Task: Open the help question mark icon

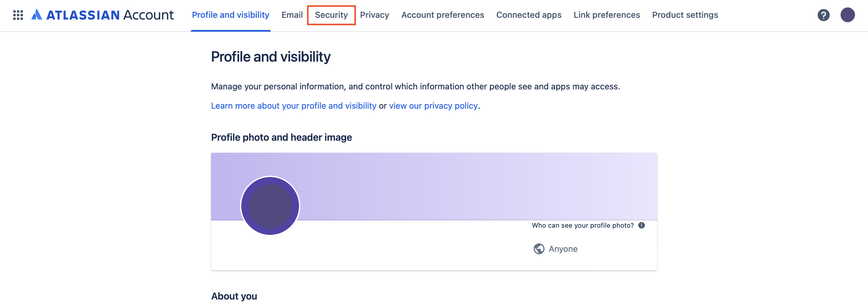Action: pyautogui.click(x=823, y=15)
